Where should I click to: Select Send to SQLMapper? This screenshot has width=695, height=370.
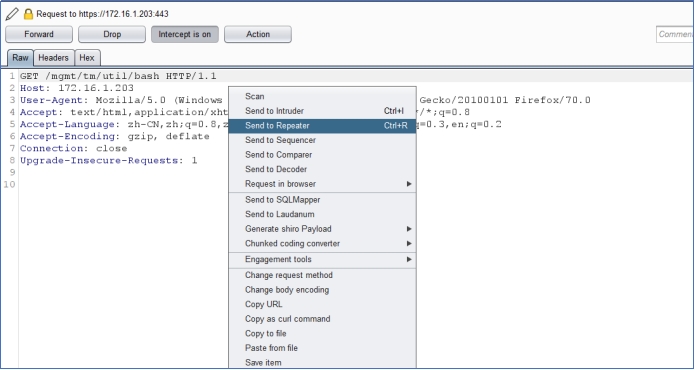pyautogui.click(x=322, y=199)
